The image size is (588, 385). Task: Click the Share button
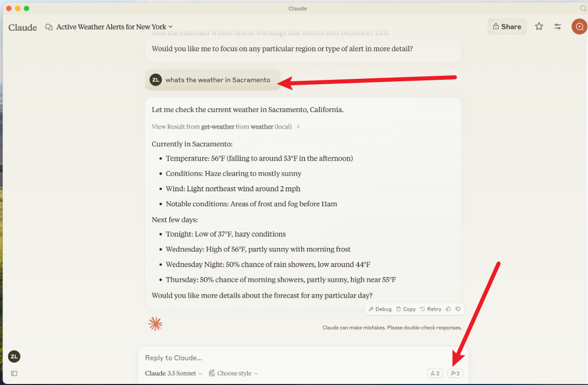[507, 27]
